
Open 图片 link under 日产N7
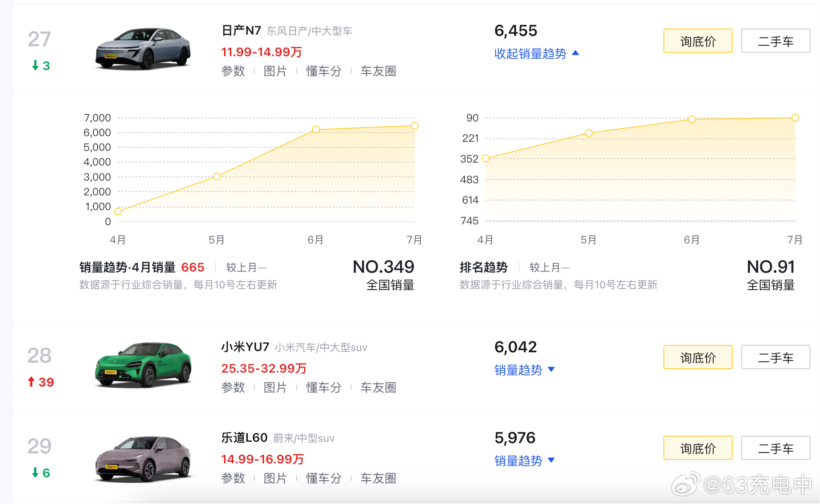[275, 71]
